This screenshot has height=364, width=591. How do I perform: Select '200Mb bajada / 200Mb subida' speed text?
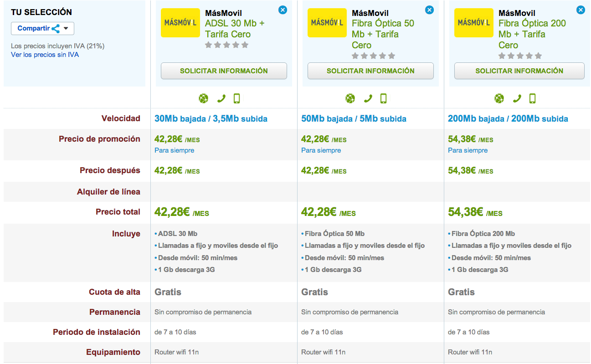click(508, 119)
